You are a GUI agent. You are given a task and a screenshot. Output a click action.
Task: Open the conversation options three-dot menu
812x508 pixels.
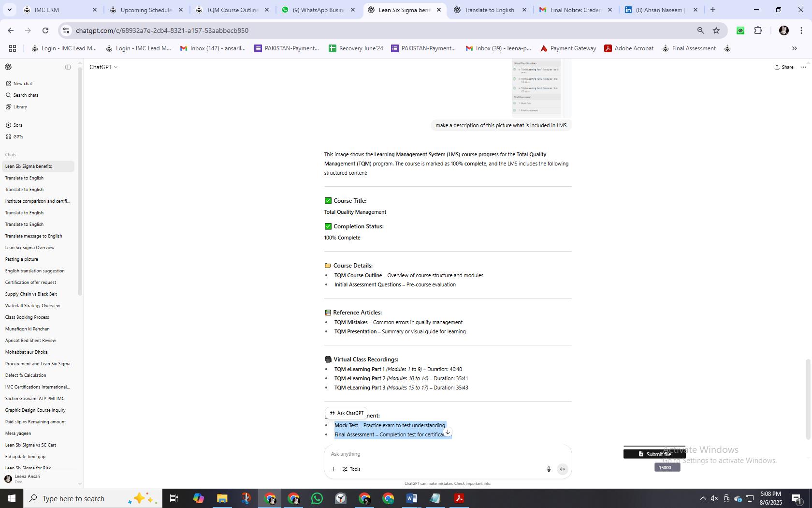click(x=803, y=67)
